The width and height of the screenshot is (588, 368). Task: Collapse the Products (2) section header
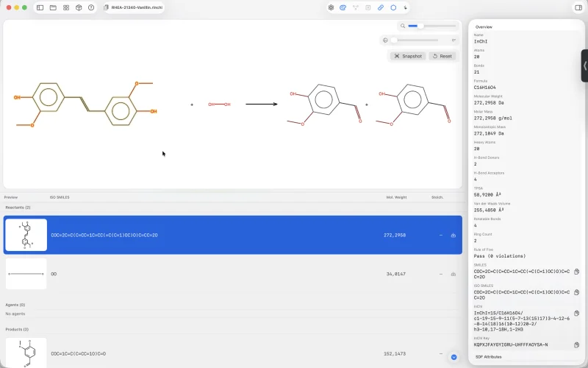pos(17,329)
